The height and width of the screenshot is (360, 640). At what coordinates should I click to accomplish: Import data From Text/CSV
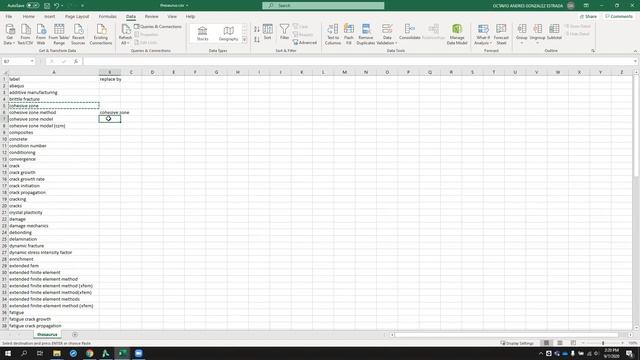[x=25, y=34]
